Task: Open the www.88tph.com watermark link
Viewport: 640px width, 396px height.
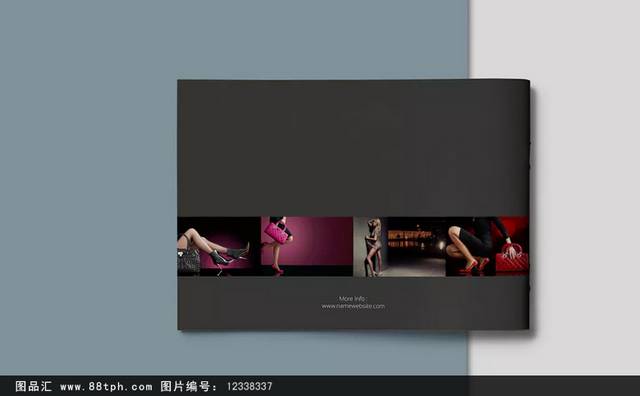Action: point(106,387)
